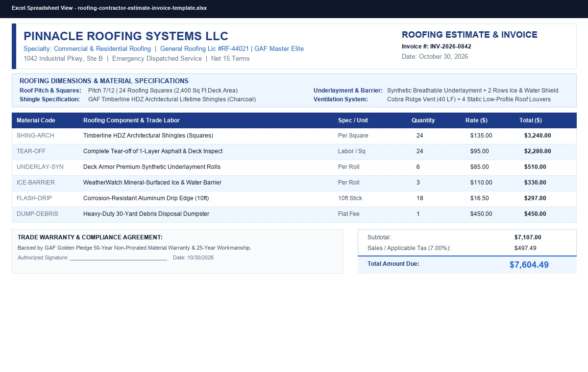Click the 10ft Stick unit cell
588x372 pixels.
pyautogui.click(x=350, y=198)
